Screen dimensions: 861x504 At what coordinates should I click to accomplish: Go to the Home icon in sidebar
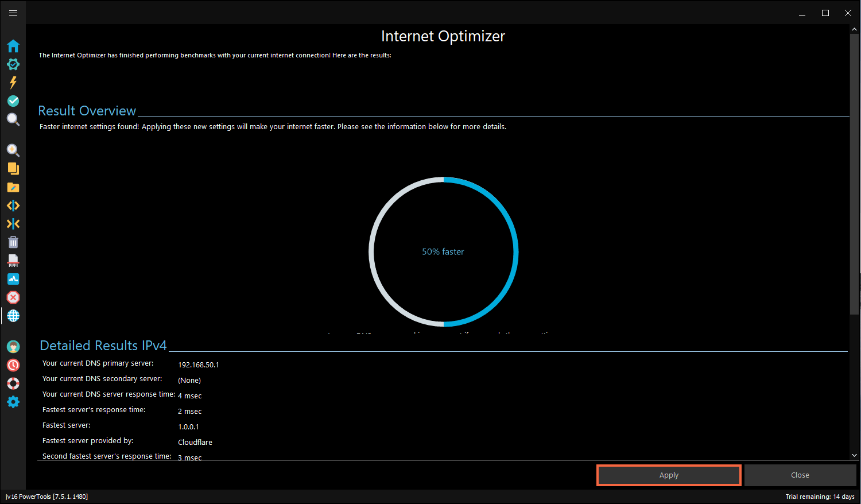coord(13,46)
